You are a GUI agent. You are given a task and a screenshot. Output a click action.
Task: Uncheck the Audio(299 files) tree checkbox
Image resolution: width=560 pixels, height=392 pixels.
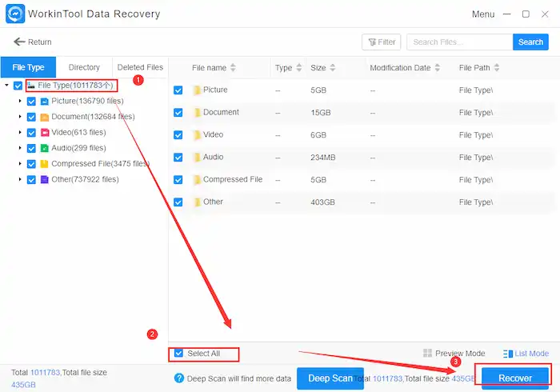[x=31, y=148]
